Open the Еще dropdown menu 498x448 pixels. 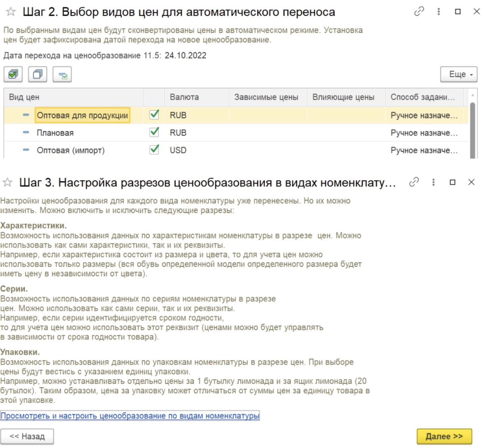point(459,75)
